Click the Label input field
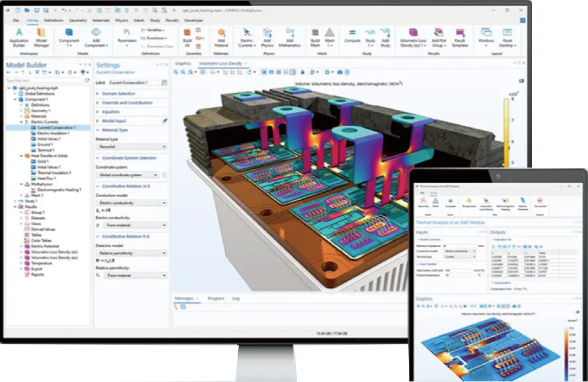 pyautogui.click(x=133, y=82)
